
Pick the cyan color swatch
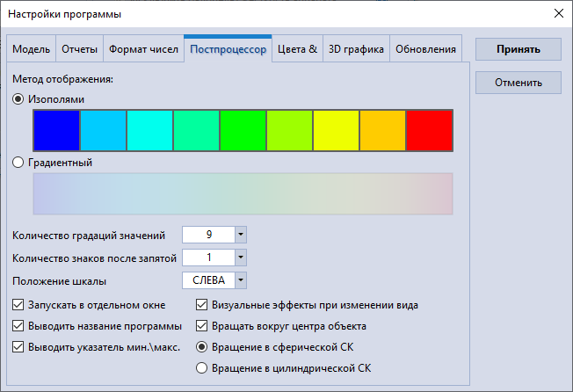tap(149, 130)
